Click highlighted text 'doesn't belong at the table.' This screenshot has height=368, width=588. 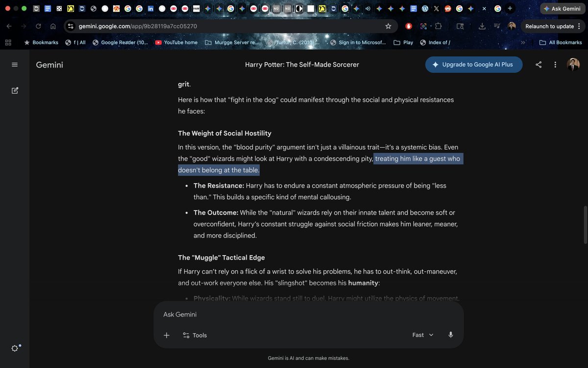coord(219,170)
